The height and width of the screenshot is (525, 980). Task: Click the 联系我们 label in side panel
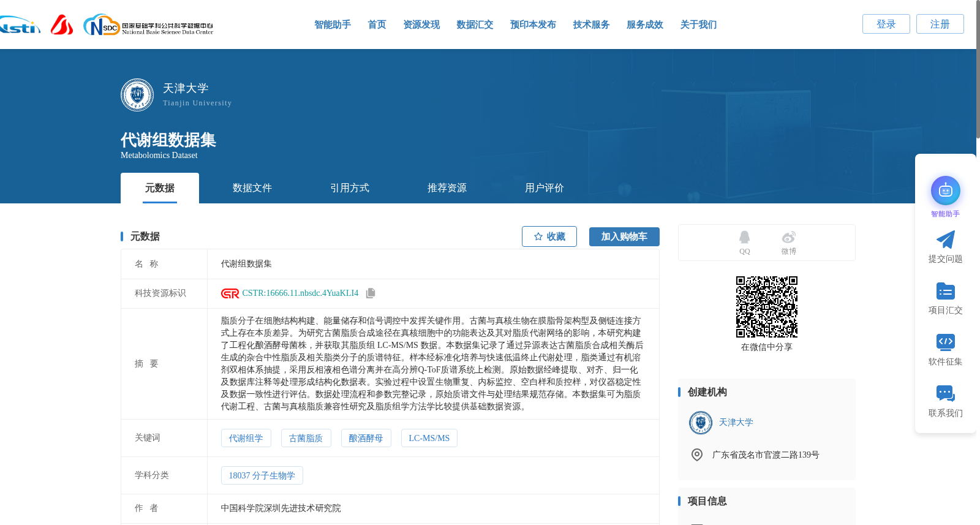pos(946,414)
